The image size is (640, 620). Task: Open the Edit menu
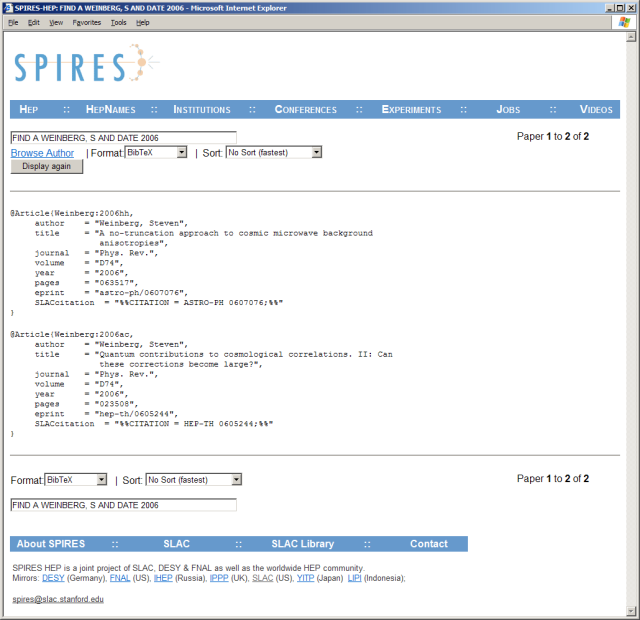click(x=33, y=22)
